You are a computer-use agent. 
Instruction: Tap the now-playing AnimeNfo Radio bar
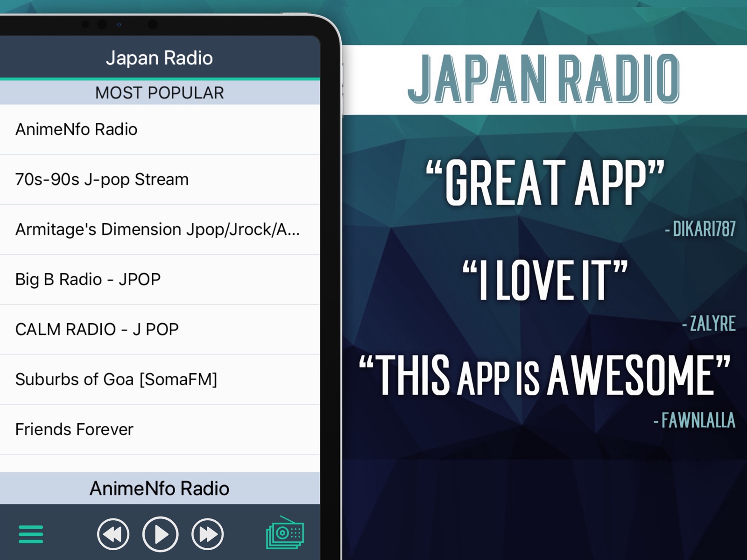pyautogui.click(x=160, y=489)
